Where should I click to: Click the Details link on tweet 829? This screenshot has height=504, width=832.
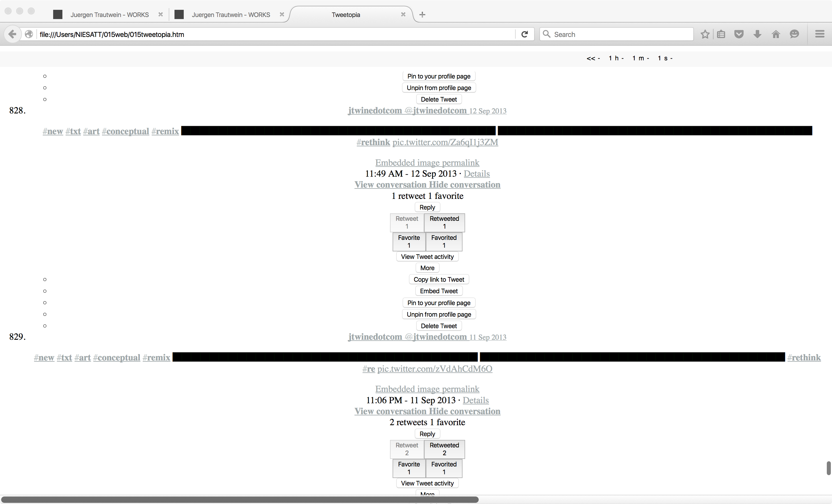[476, 400]
